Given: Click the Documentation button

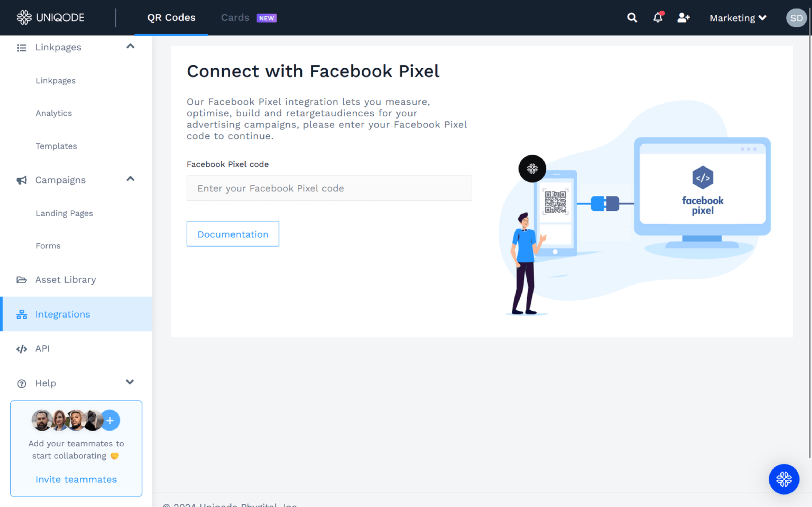Looking at the screenshot, I should click(233, 234).
